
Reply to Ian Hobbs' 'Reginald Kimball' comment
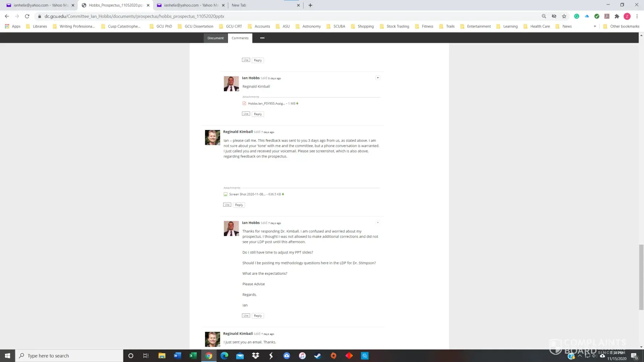click(x=258, y=114)
